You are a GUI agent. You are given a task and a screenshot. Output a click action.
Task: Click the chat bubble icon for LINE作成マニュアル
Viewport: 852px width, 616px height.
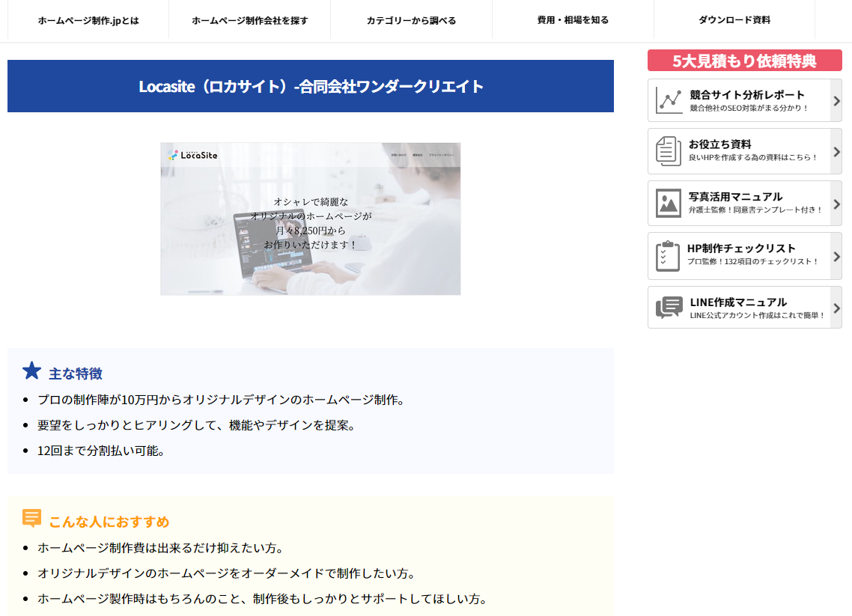pyautogui.click(x=669, y=308)
